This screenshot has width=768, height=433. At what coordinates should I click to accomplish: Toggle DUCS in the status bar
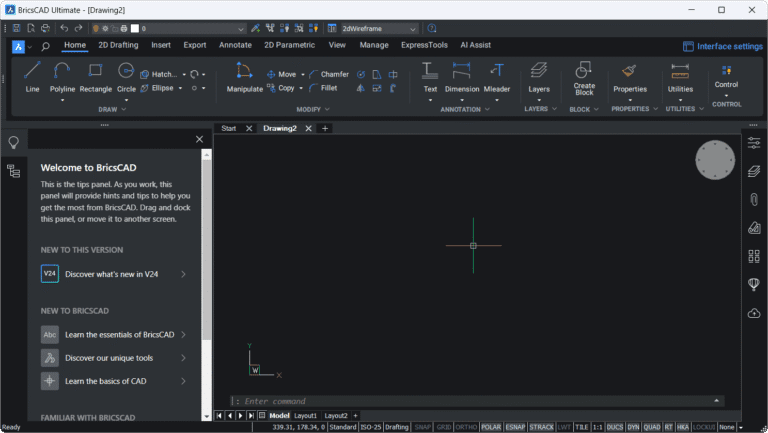(x=615, y=427)
